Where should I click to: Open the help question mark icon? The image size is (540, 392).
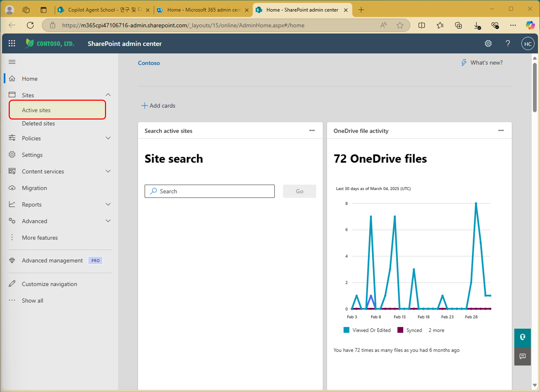pyautogui.click(x=508, y=44)
